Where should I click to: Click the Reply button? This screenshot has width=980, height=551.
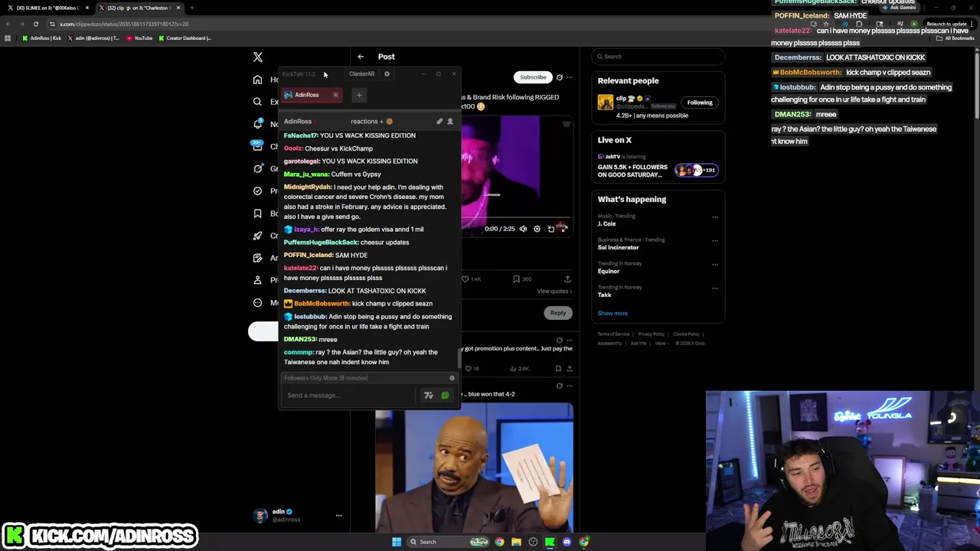click(558, 312)
